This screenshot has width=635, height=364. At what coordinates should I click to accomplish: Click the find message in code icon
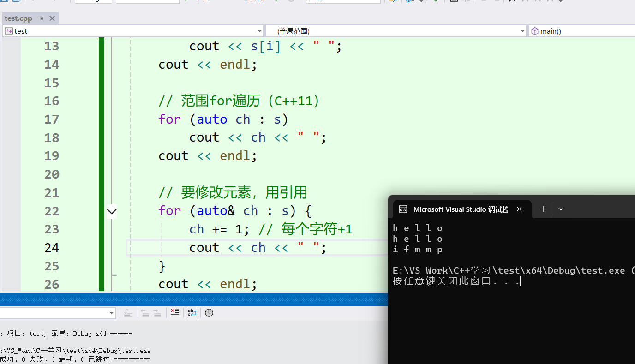(x=128, y=313)
